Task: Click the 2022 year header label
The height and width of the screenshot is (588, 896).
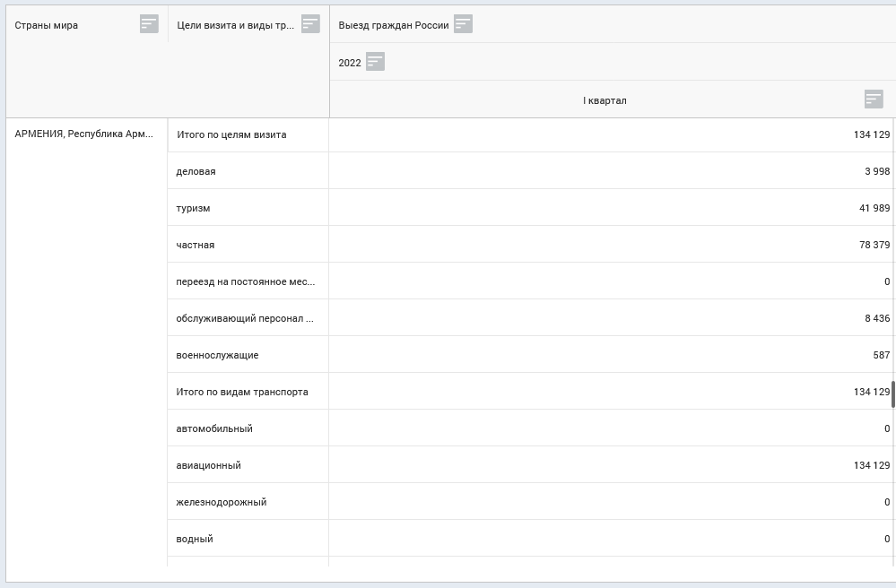Action: click(350, 63)
